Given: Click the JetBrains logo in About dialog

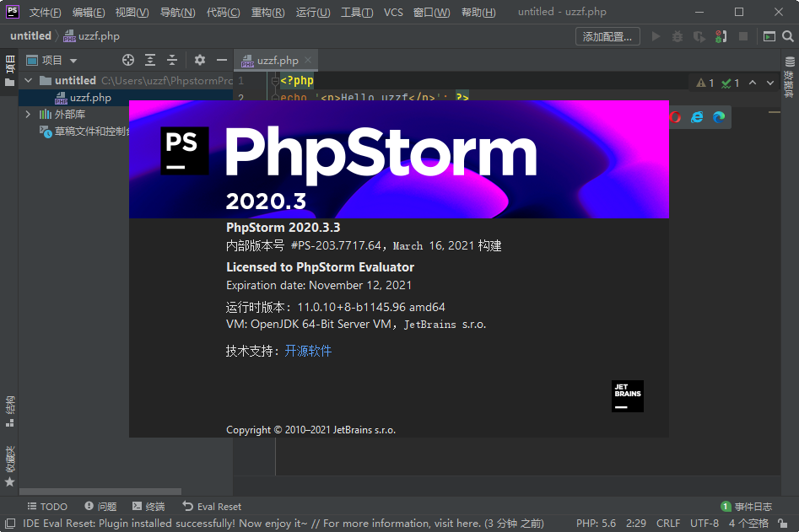Looking at the screenshot, I should pos(627,396).
